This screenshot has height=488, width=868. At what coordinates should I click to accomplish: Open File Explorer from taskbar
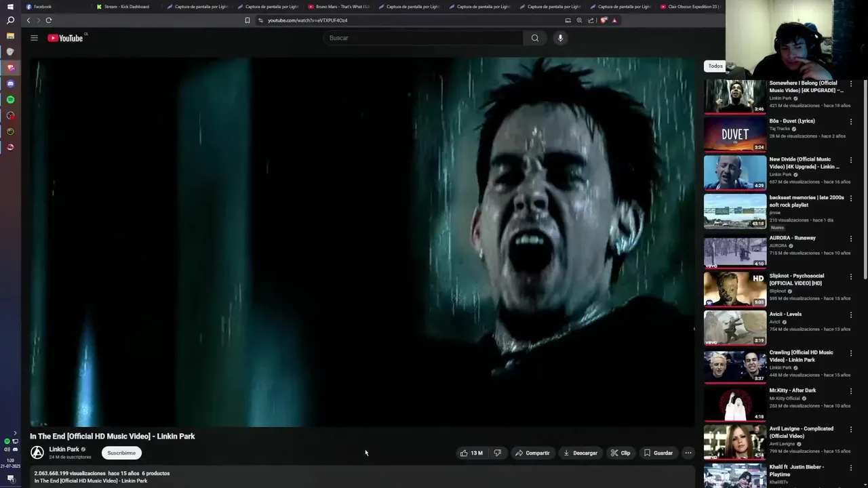click(x=10, y=35)
